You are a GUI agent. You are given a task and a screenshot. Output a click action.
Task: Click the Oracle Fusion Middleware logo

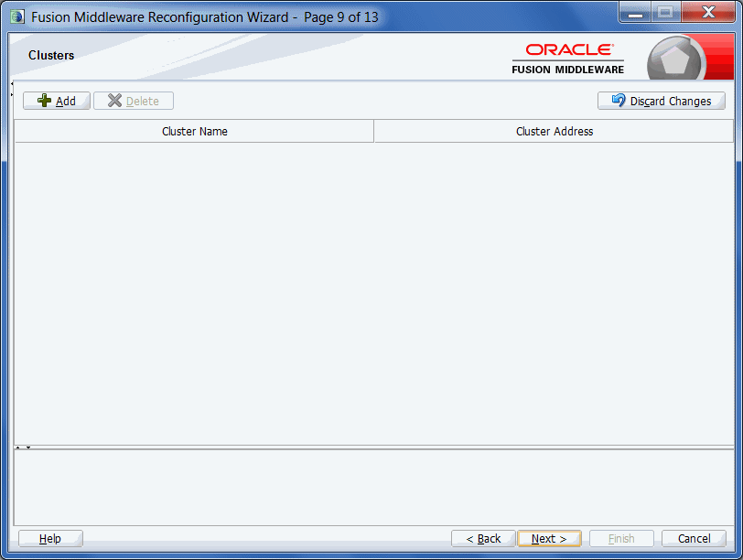[x=567, y=59]
